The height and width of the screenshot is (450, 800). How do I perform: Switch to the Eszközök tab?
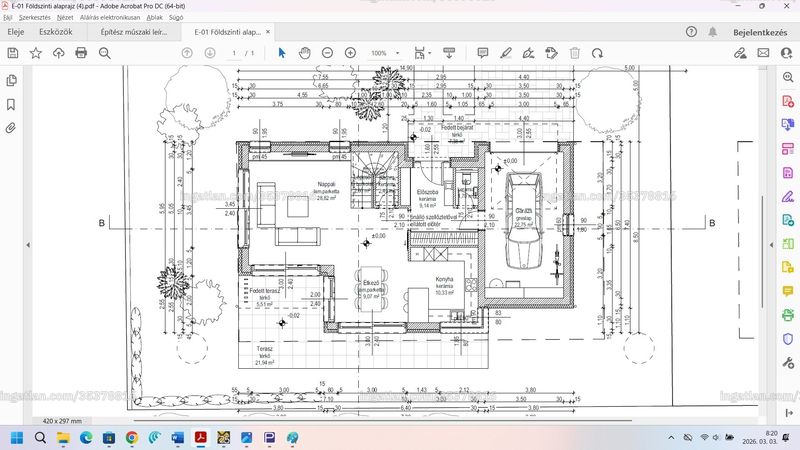pos(56,32)
